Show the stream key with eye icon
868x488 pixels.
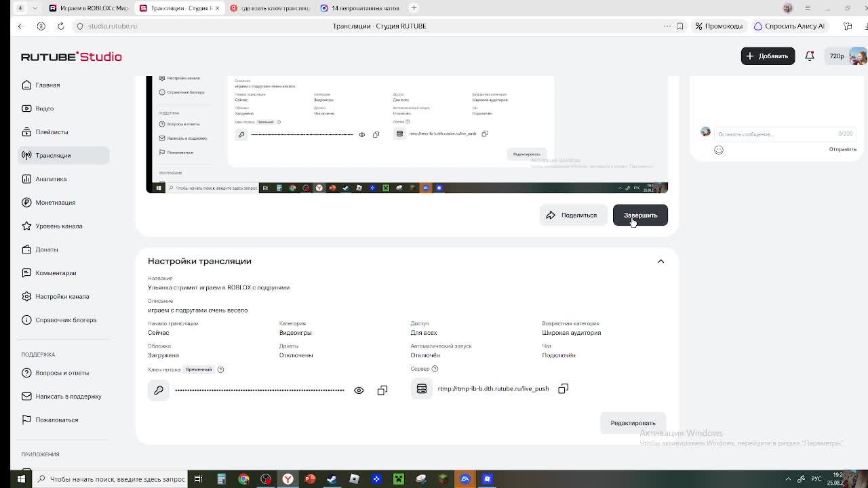tap(359, 390)
